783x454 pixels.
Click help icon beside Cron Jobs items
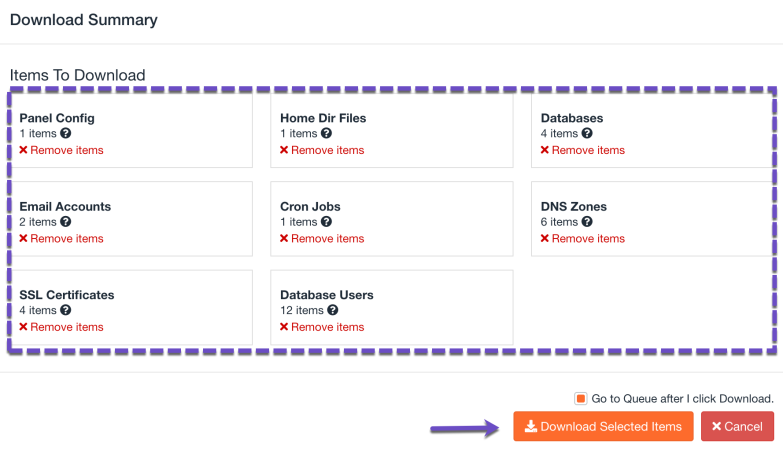point(327,222)
